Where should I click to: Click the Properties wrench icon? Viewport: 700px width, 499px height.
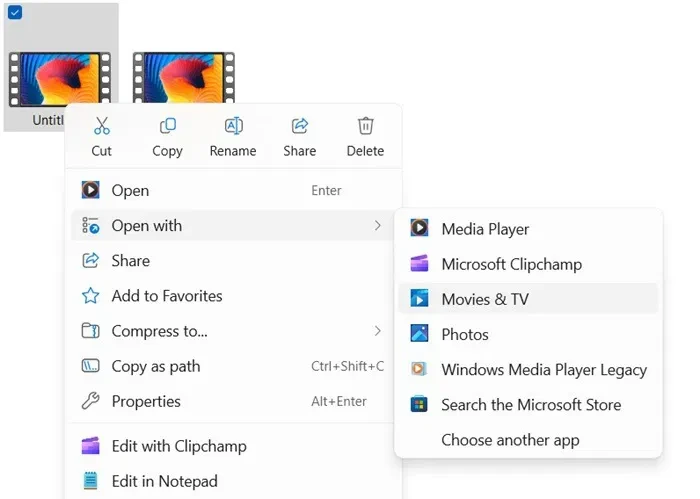91,401
